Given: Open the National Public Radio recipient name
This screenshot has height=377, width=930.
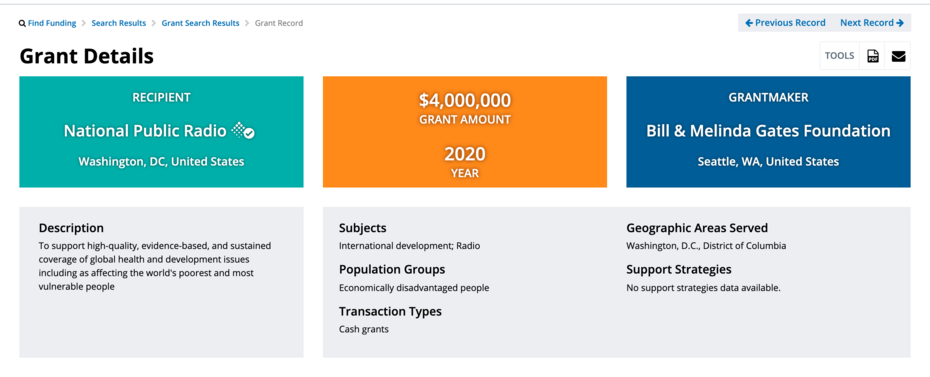Looking at the screenshot, I should click(x=145, y=131).
